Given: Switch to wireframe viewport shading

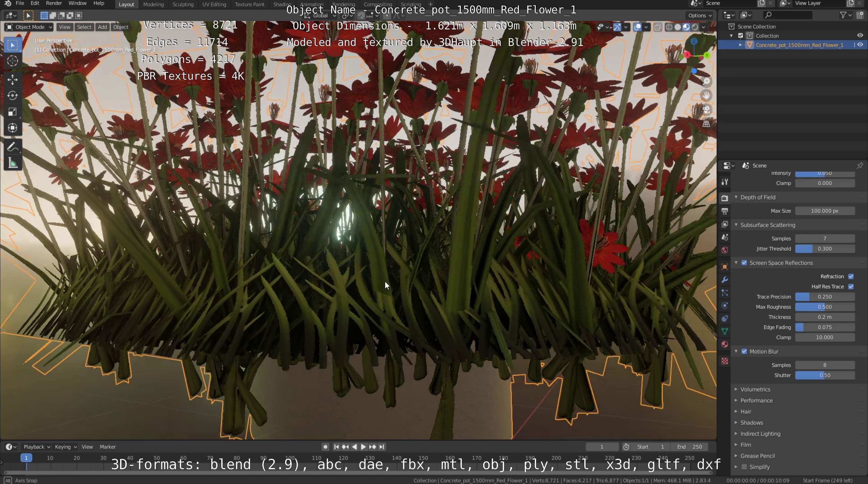Looking at the screenshot, I should [669, 27].
